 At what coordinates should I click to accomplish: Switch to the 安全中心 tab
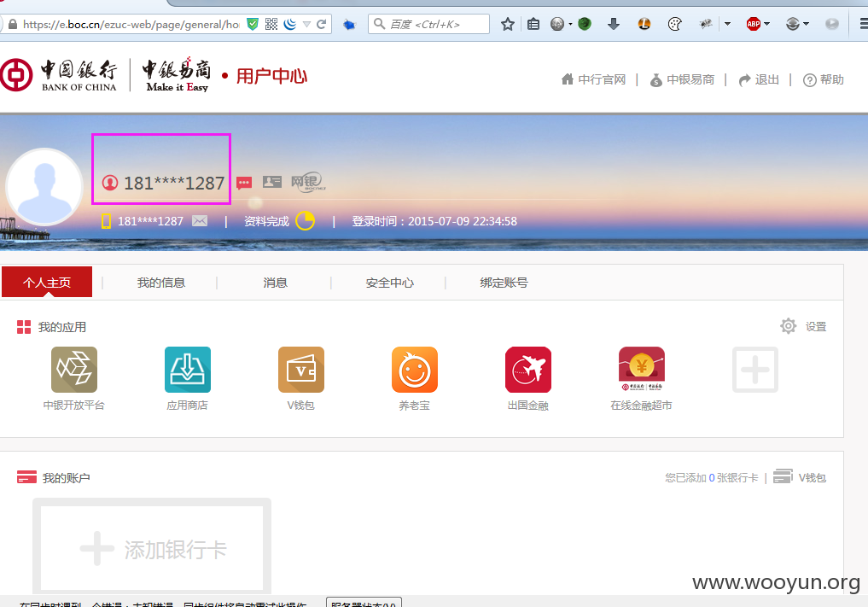[390, 283]
